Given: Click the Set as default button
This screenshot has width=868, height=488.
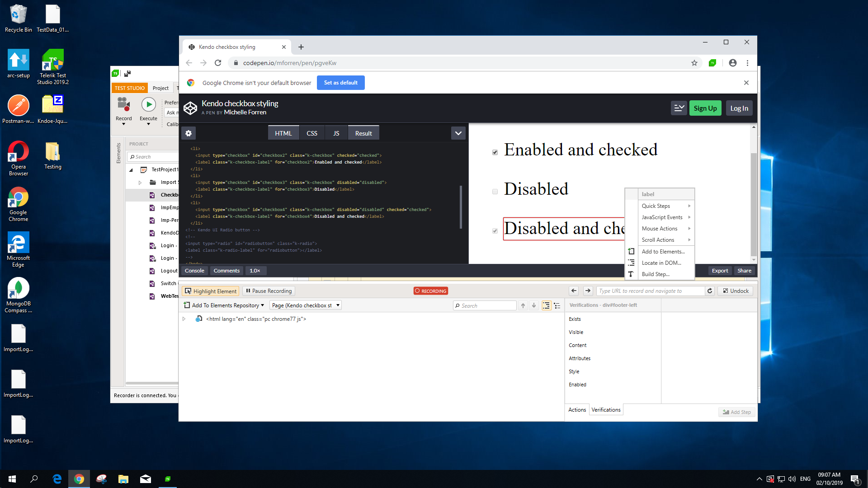Looking at the screenshot, I should tap(340, 83).
